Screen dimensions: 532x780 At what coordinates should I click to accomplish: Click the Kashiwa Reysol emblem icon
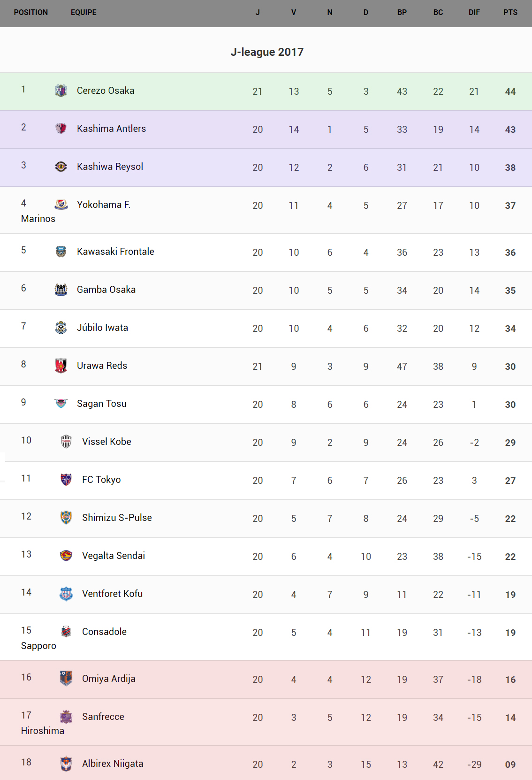[x=61, y=167]
